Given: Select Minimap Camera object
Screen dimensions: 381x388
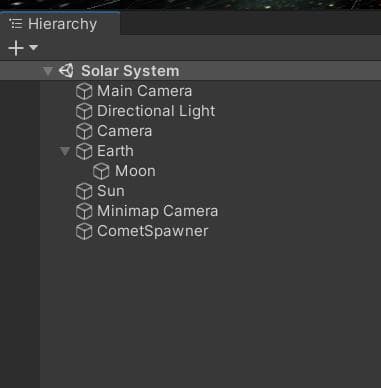Looking at the screenshot, I should 157,211.
